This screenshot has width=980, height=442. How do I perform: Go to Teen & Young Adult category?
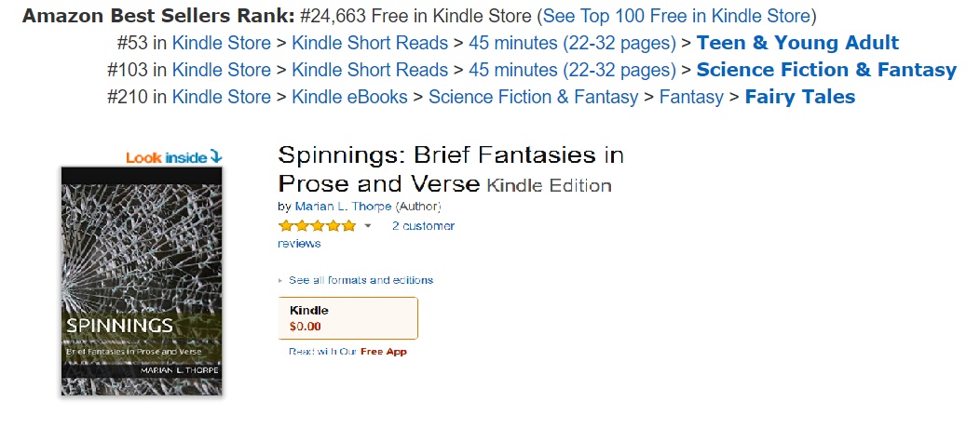[797, 43]
